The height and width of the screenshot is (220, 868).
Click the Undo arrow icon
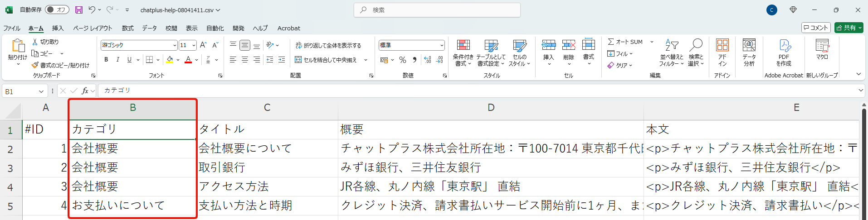click(92, 10)
